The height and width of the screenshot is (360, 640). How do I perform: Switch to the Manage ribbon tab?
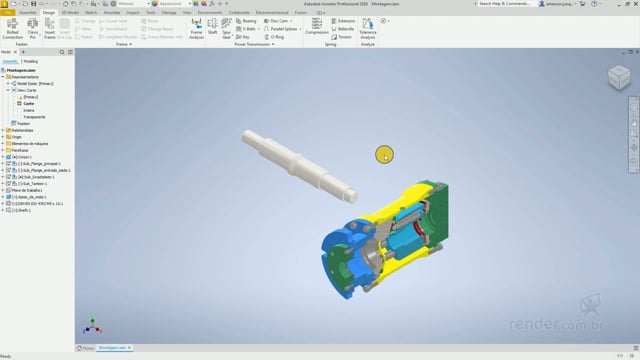pyautogui.click(x=169, y=13)
